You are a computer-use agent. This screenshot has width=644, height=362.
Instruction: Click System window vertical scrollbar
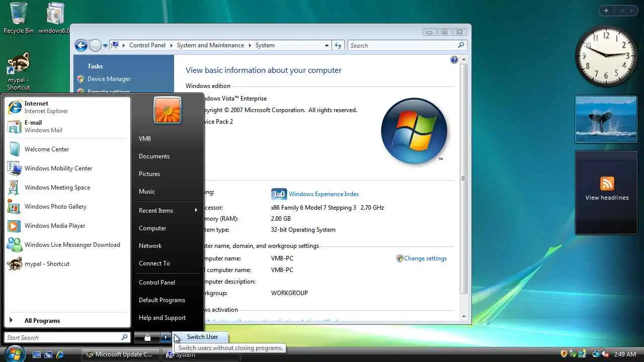(x=463, y=178)
